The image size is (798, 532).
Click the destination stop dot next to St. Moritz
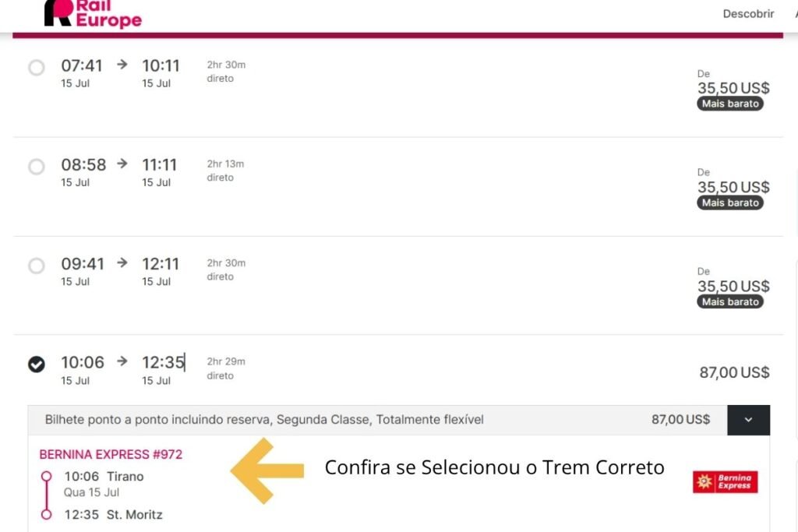(46, 513)
